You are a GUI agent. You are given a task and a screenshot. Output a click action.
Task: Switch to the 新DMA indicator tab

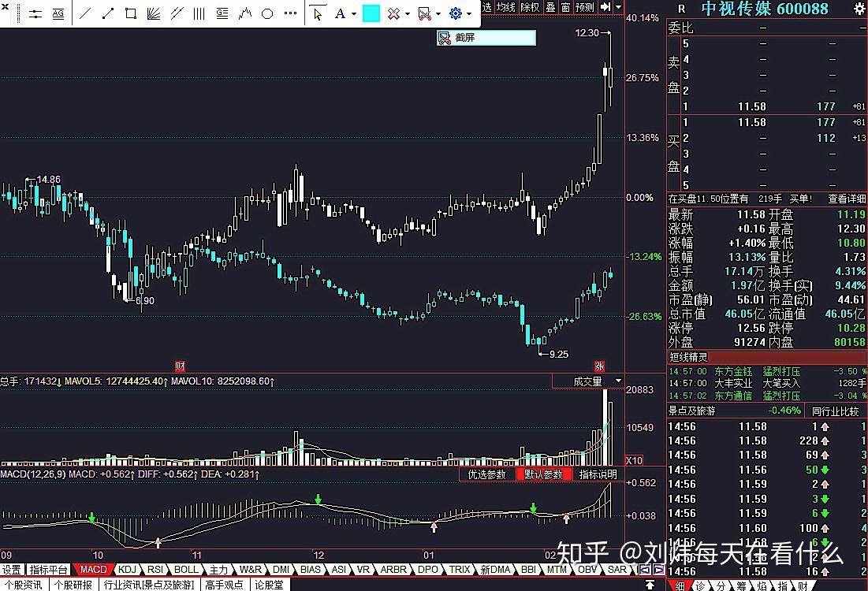tap(495, 570)
